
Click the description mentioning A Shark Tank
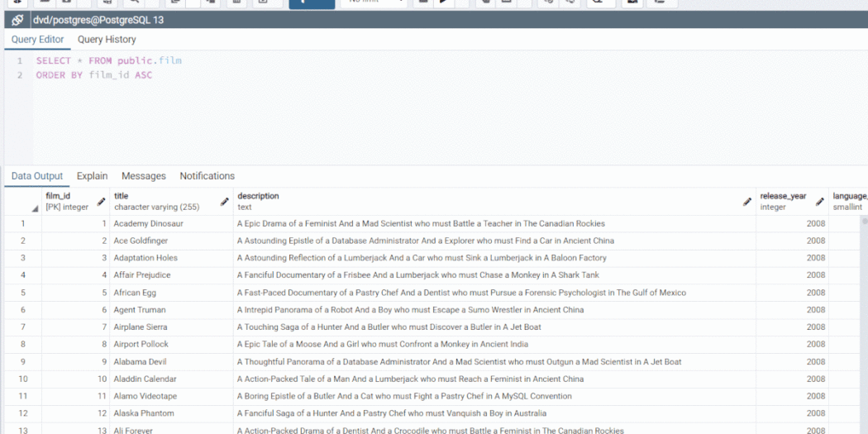coord(495,275)
